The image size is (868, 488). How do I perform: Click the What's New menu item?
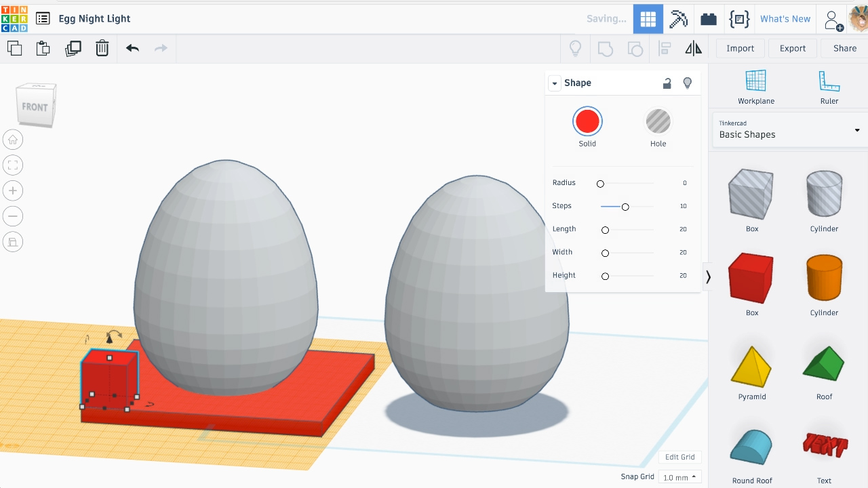click(785, 18)
